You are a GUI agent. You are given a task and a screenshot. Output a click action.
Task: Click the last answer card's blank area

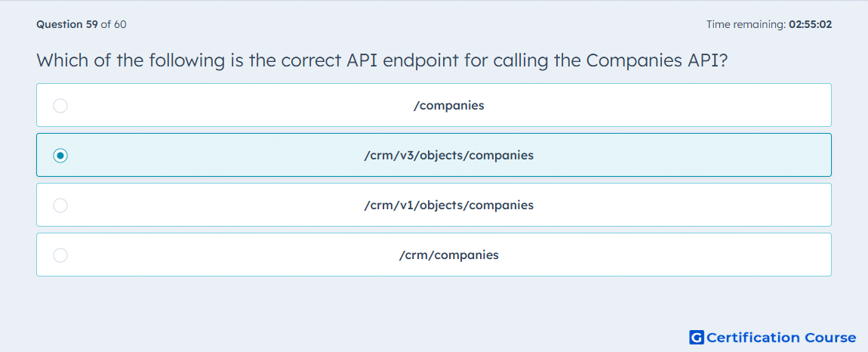(x=664, y=255)
